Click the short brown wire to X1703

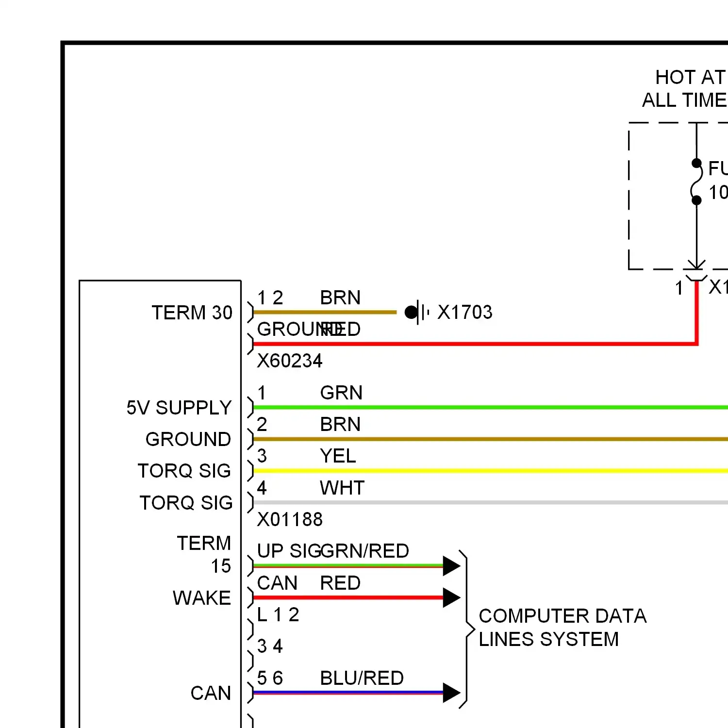(x=325, y=312)
